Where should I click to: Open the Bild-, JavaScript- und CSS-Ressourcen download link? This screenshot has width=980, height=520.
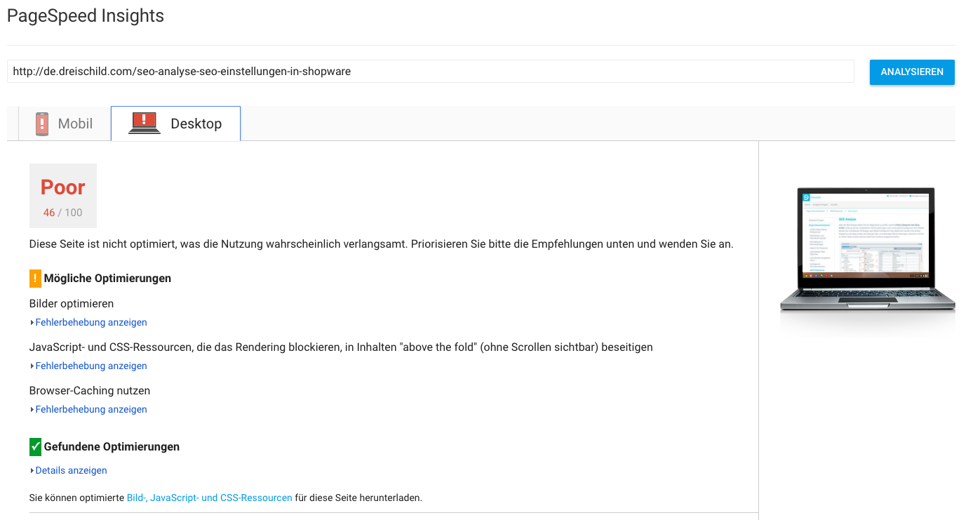[x=209, y=498]
